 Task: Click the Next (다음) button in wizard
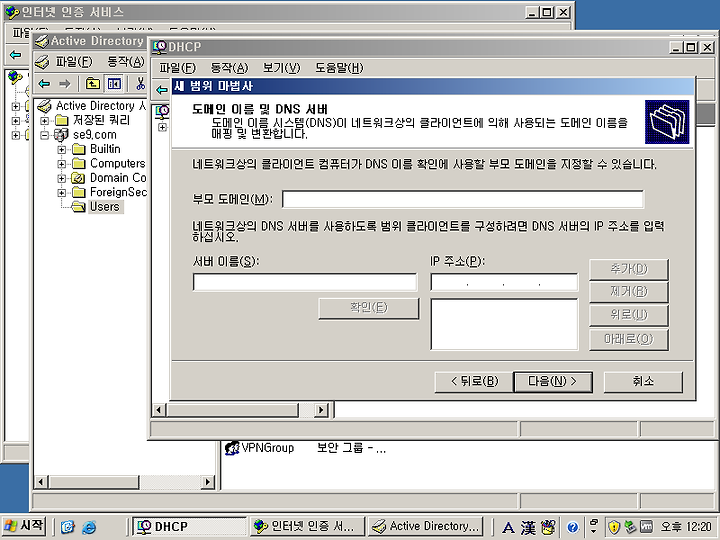point(552,382)
